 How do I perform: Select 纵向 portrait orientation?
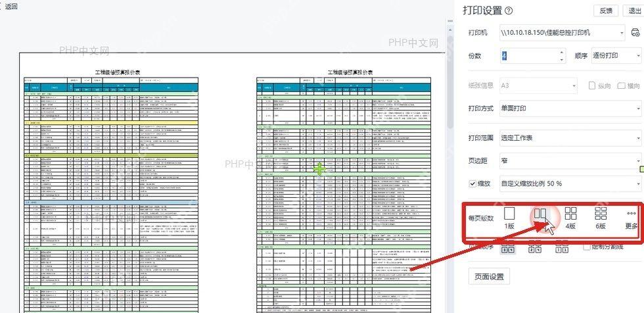pyautogui.click(x=599, y=86)
